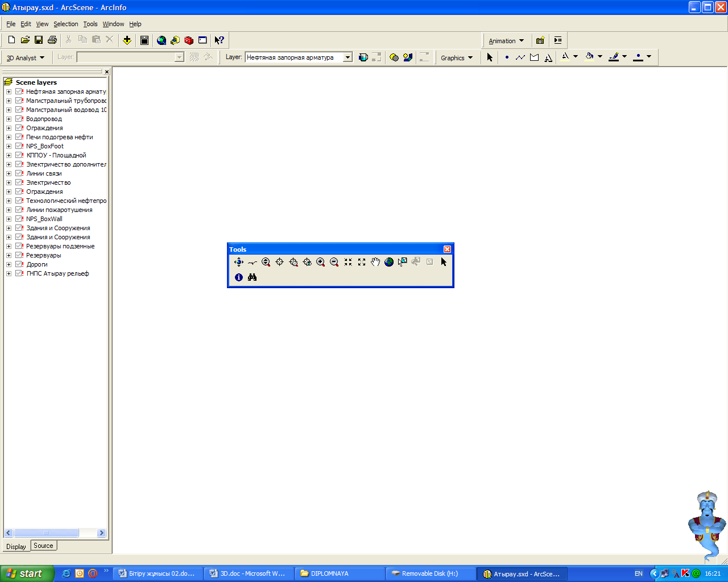Select the Navigate tool in Tools
This screenshot has height=582, width=728.
[x=239, y=262]
